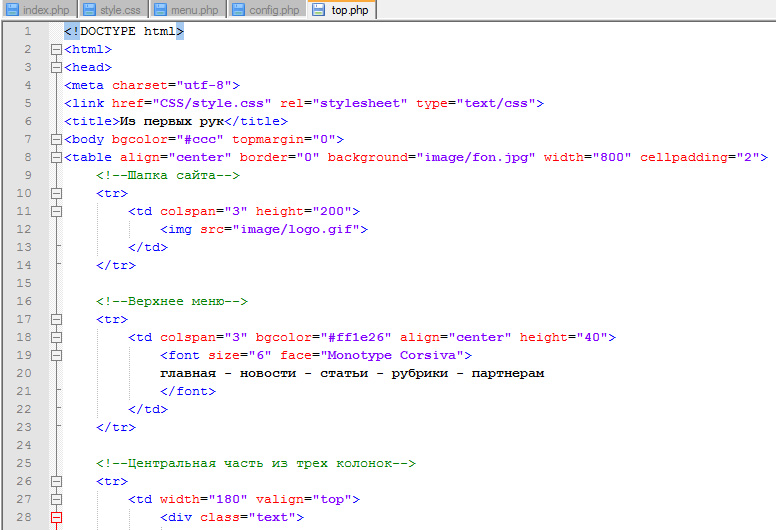Collapse the html tag fold on line 2
This screenshot has height=530, width=776.
pyautogui.click(x=56, y=49)
